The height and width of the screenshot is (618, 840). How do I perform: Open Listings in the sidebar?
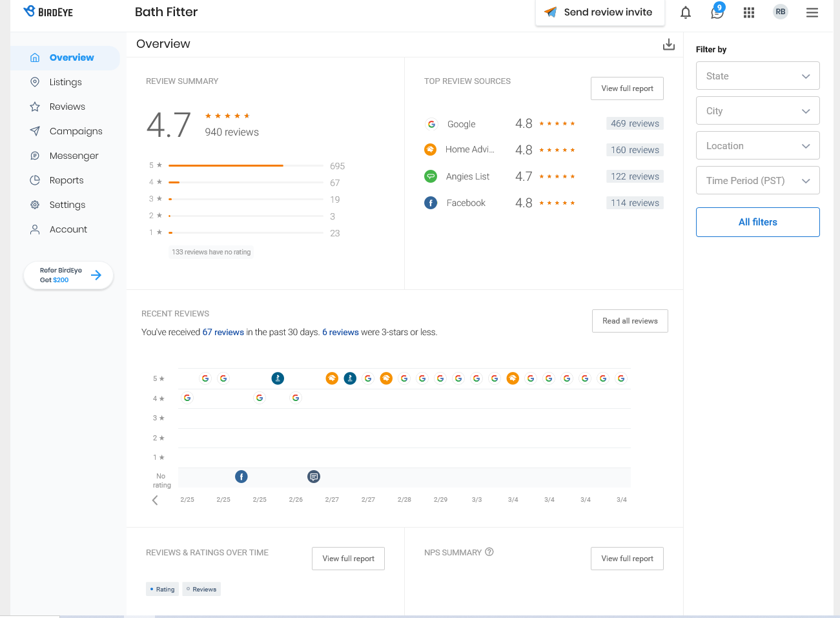65,82
